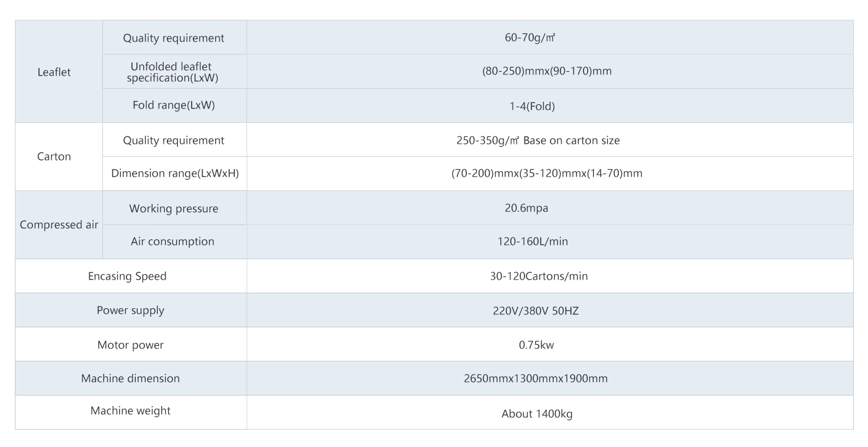The image size is (868, 447).
Task: Select the (80-250)mmx(90-170)mm value
Action: [x=546, y=71]
